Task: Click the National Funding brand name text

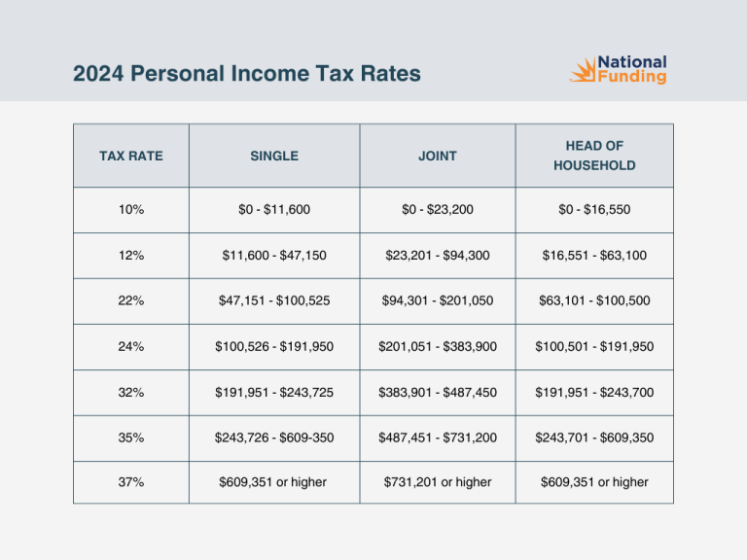Action: tap(631, 69)
